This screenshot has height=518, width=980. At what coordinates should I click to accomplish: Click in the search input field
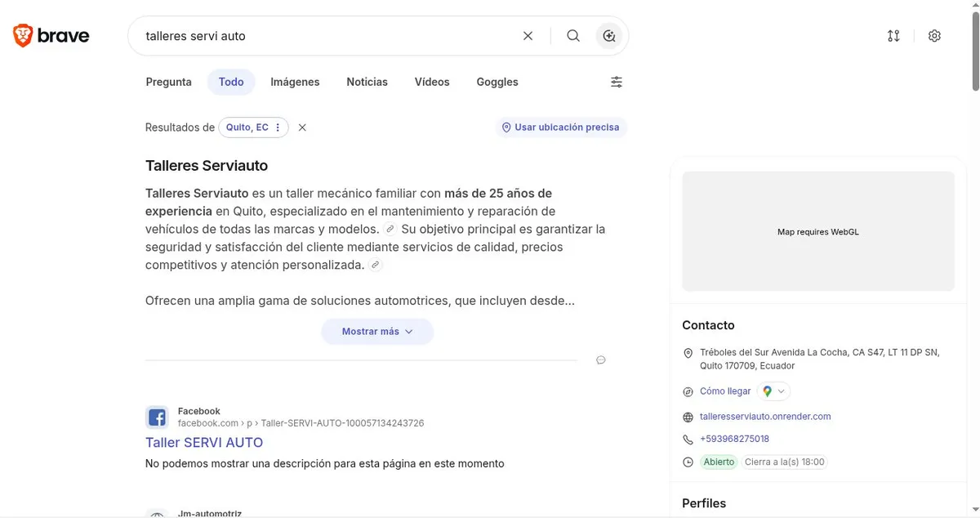327,36
